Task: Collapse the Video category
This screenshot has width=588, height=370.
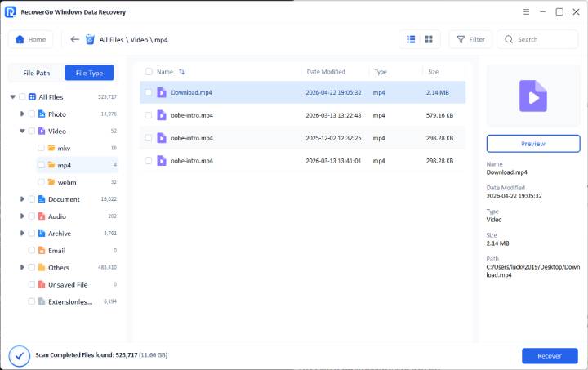Action: [x=22, y=131]
